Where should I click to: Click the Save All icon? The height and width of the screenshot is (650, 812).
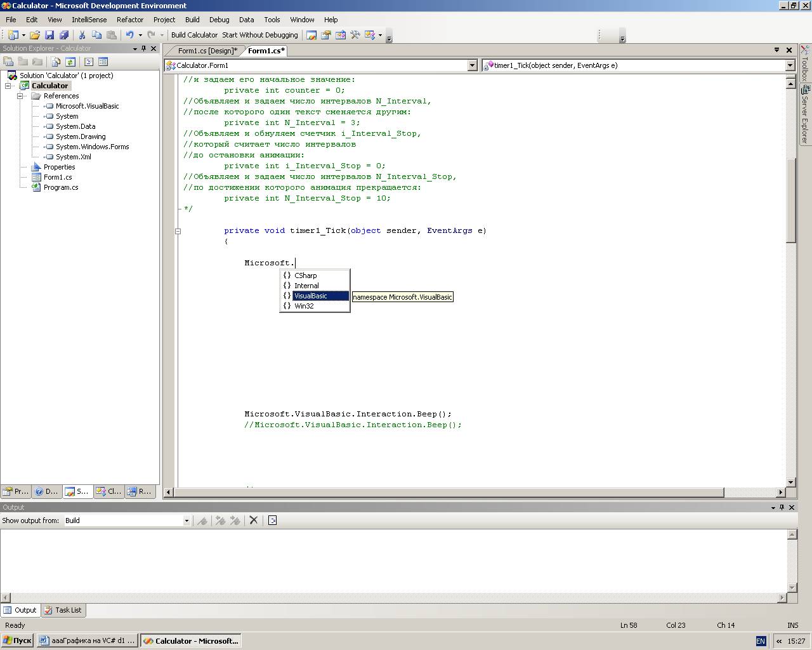(x=64, y=35)
